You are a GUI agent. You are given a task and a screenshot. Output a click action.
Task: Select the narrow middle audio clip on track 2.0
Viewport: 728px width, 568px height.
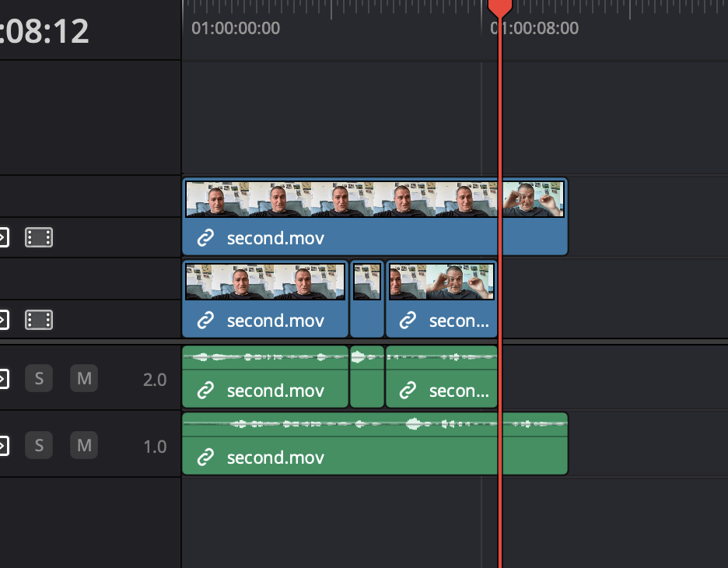coord(367,377)
